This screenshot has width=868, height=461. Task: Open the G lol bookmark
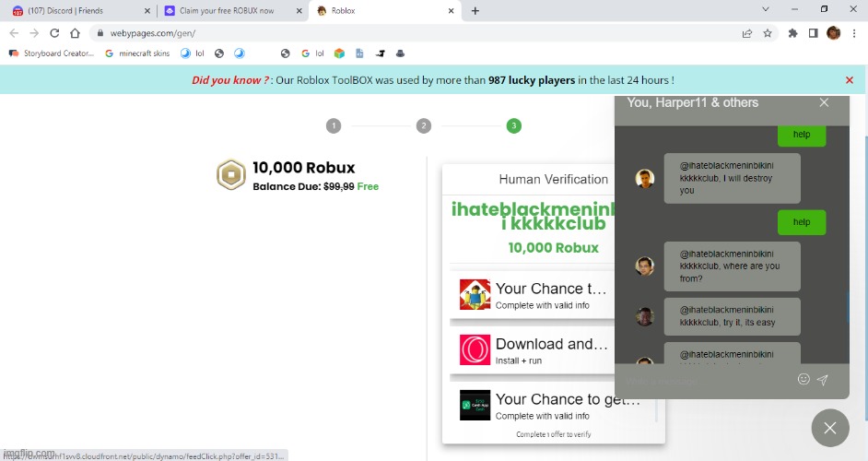[312, 53]
